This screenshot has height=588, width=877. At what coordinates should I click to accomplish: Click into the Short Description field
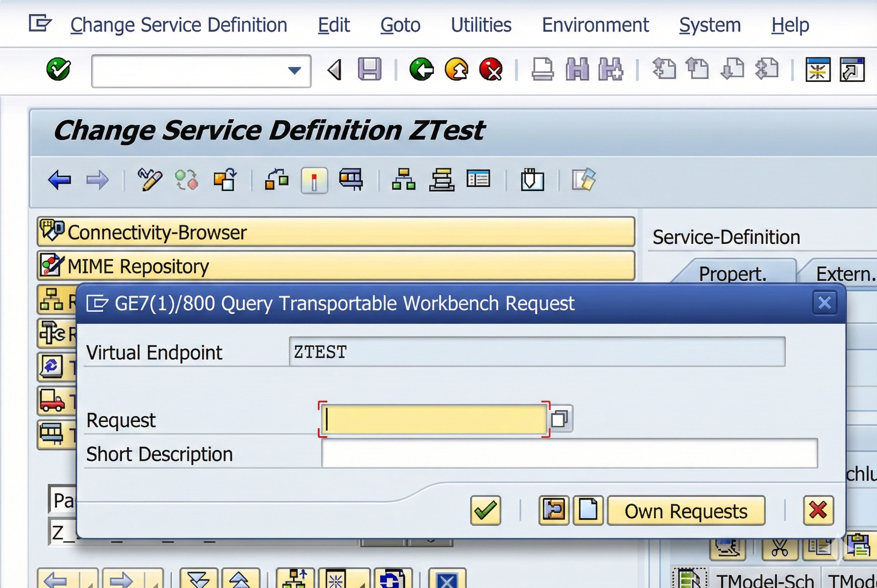point(569,453)
